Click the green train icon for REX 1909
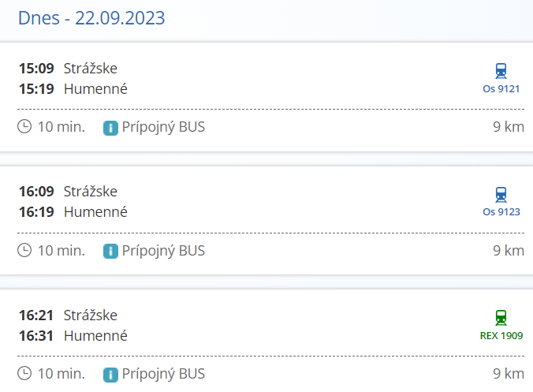The width and height of the screenshot is (533, 392). tap(501, 317)
